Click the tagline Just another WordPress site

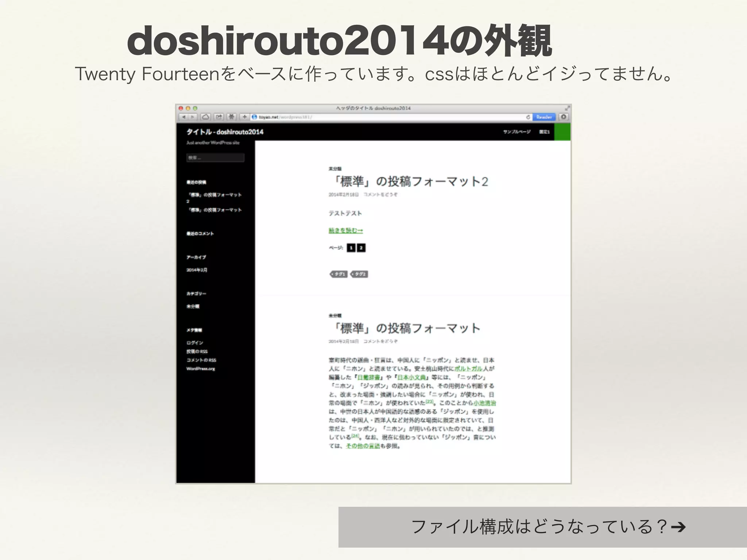[x=213, y=143]
